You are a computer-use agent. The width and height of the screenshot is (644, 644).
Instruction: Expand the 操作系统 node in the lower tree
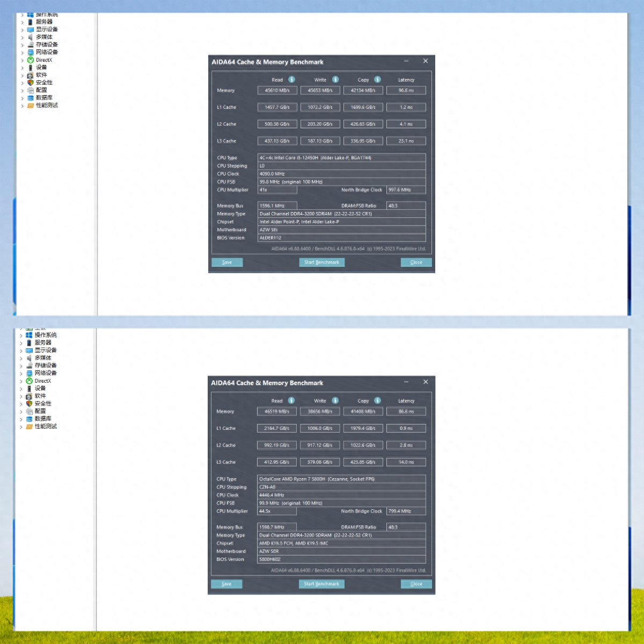(21, 335)
